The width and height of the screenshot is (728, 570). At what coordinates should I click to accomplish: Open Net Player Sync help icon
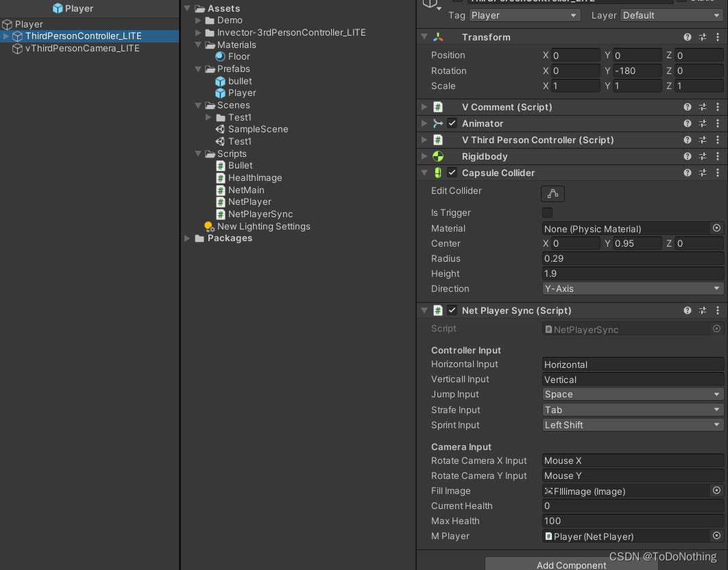pos(687,310)
